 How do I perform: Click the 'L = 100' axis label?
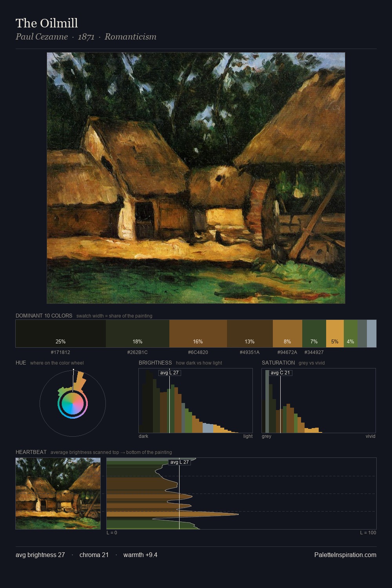tap(368, 533)
